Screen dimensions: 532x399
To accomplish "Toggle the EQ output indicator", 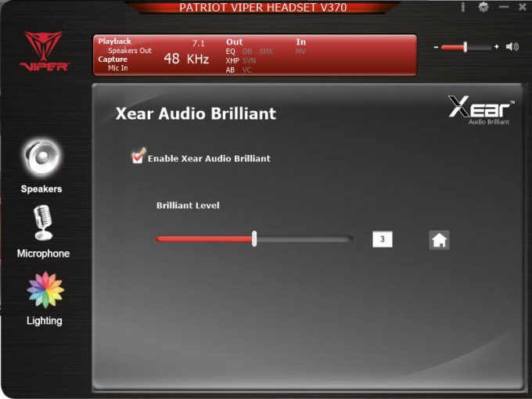I will click(x=230, y=51).
